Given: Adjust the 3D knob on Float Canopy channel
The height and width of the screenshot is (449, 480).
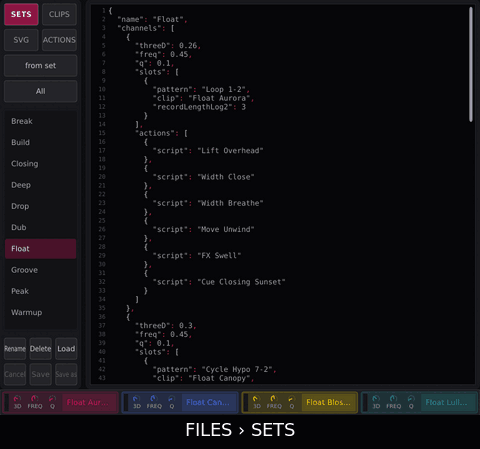Looking at the screenshot, I should (x=137, y=402).
